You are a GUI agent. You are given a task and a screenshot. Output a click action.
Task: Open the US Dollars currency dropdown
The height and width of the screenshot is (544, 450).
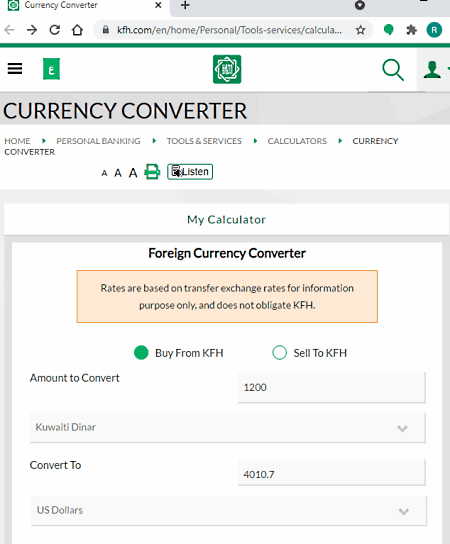click(x=229, y=511)
